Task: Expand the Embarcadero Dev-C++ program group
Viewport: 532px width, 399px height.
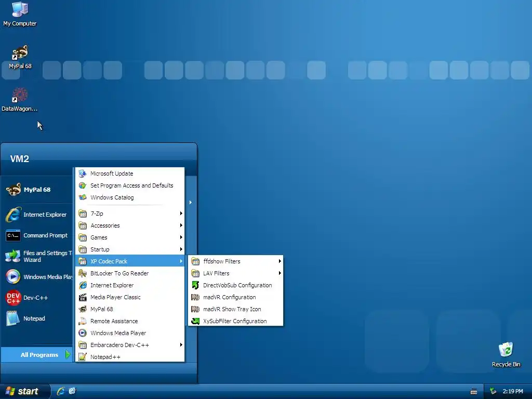Action: point(130,345)
